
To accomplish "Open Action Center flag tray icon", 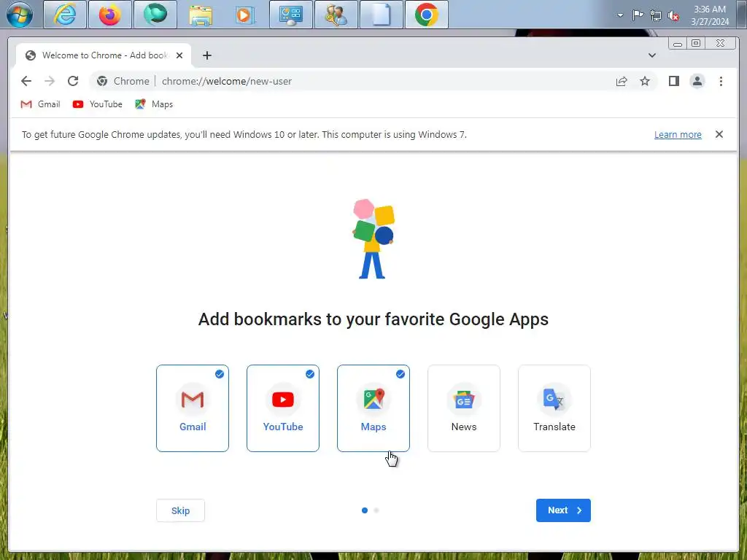I will point(638,15).
